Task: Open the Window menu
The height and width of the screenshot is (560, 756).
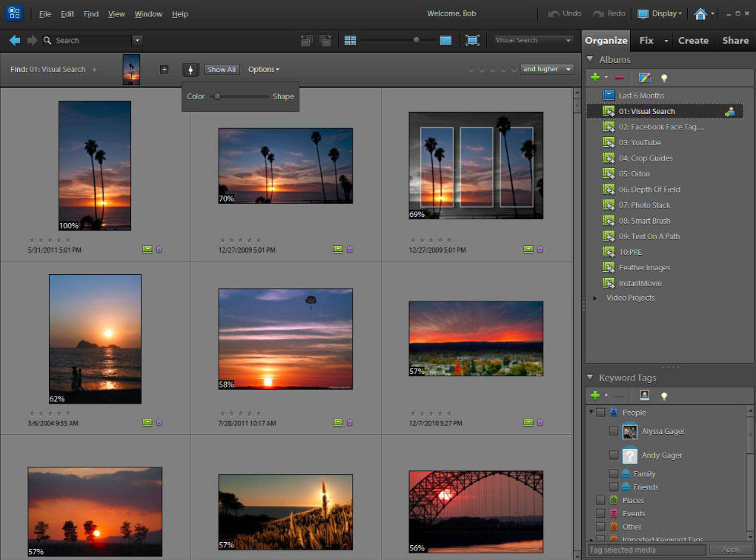Action: (147, 13)
